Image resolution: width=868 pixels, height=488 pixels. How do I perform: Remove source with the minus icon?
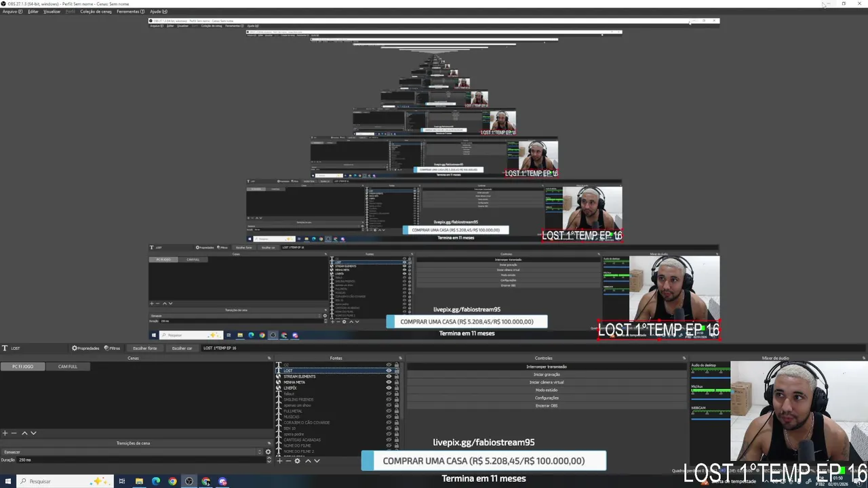[x=288, y=461]
